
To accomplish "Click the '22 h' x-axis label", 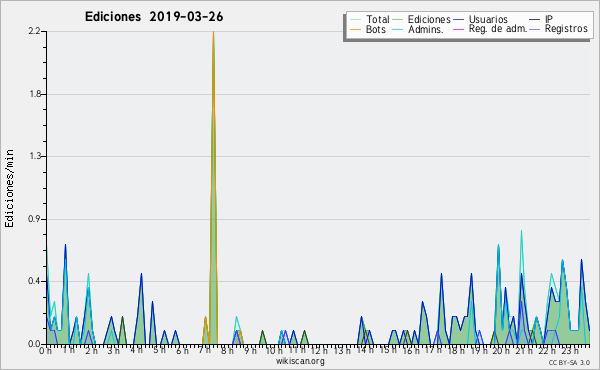I will click(x=546, y=350).
